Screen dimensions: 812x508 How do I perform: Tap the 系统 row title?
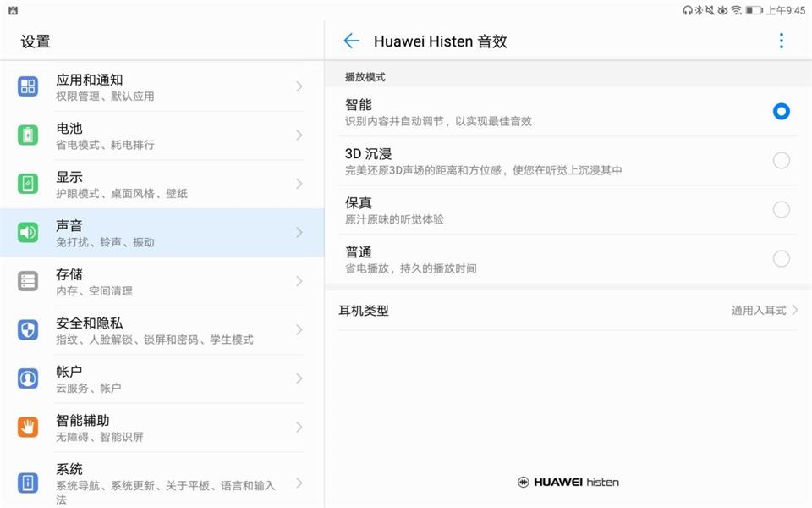(x=69, y=469)
